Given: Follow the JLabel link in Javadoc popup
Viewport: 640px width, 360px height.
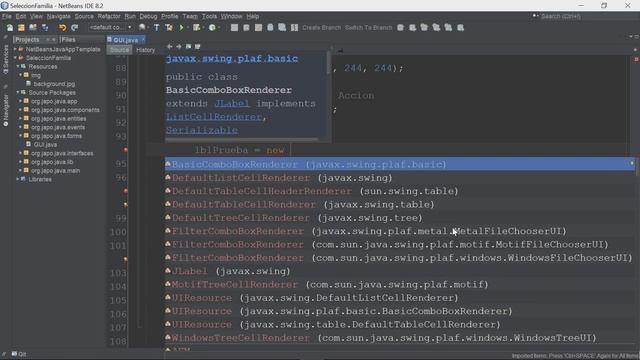Looking at the screenshot, I should click(x=231, y=104).
